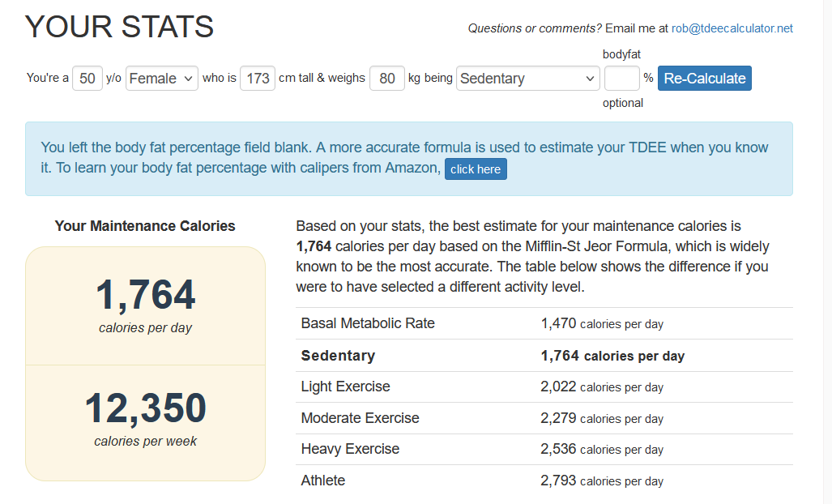Select the Light Exercise row
This screenshot has height=504, width=832.
point(544,387)
